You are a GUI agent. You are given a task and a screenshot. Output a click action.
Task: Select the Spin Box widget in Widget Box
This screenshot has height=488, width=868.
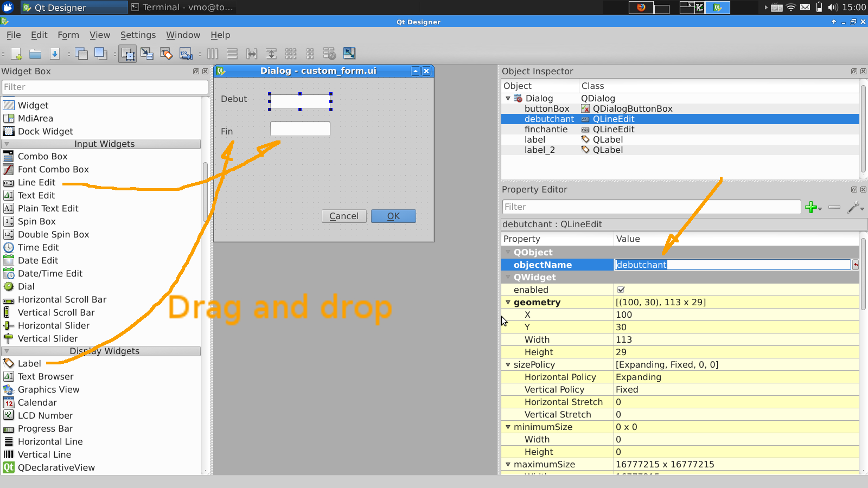36,221
